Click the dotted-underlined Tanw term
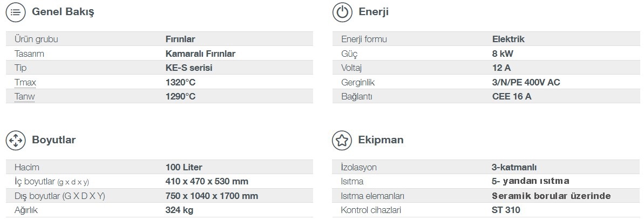This screenshot has height=219, width=644. point(24,97)
